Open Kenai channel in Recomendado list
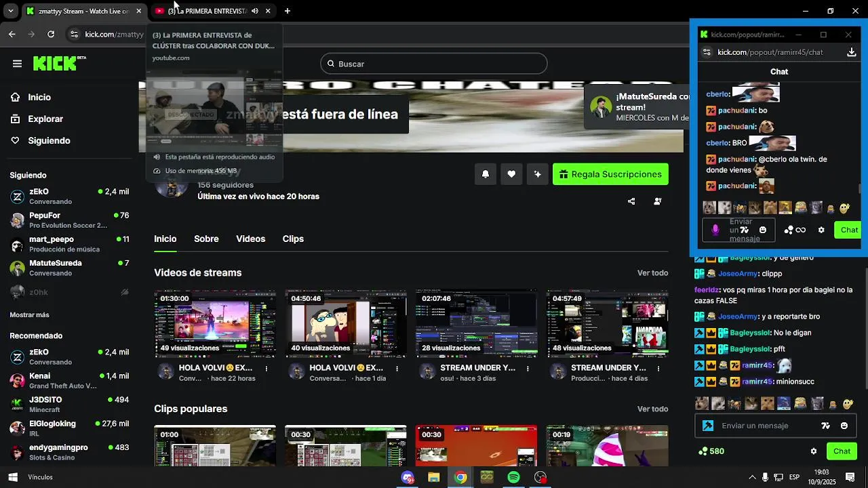 click(x=69, y=380)
